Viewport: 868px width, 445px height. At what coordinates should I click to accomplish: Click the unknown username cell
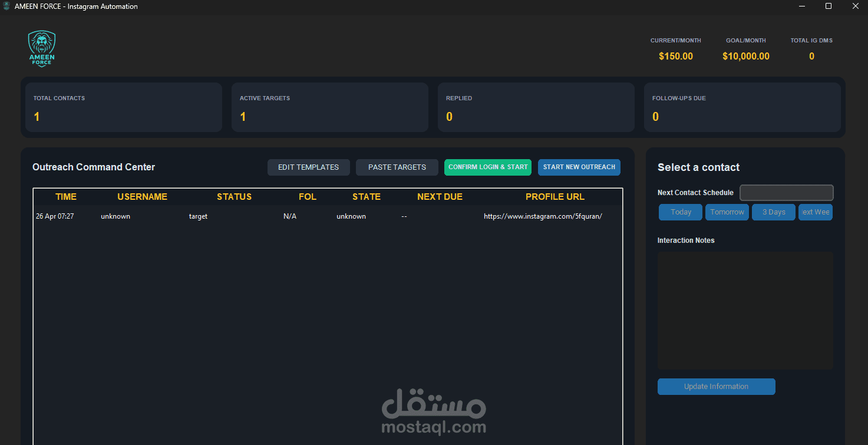(115, 216)
